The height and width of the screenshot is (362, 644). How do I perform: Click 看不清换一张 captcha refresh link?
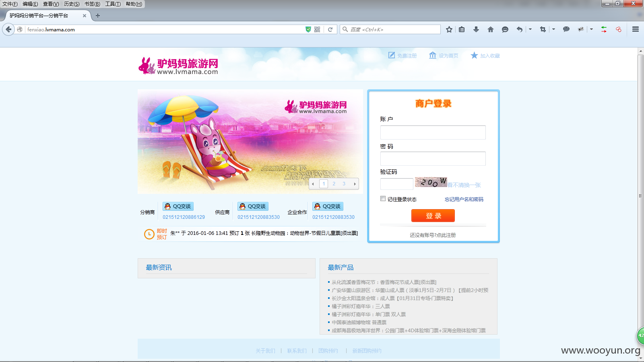pyautogui.click(x=464, y=185)
